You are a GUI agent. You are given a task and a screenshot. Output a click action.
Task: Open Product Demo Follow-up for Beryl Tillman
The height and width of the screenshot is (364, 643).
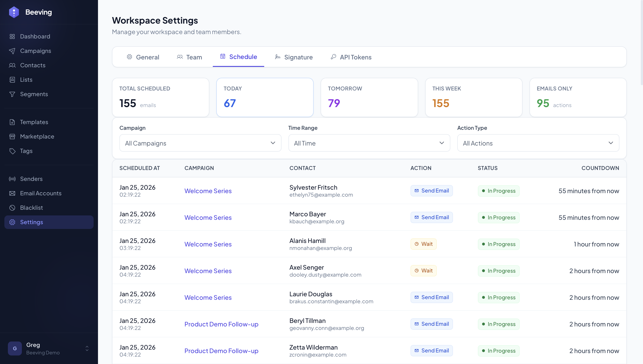221,324
